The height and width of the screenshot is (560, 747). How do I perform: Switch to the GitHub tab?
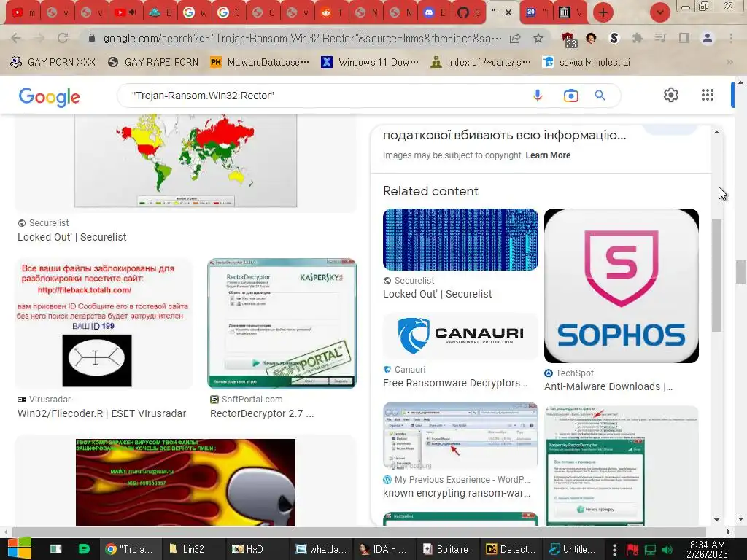[469, 13]
